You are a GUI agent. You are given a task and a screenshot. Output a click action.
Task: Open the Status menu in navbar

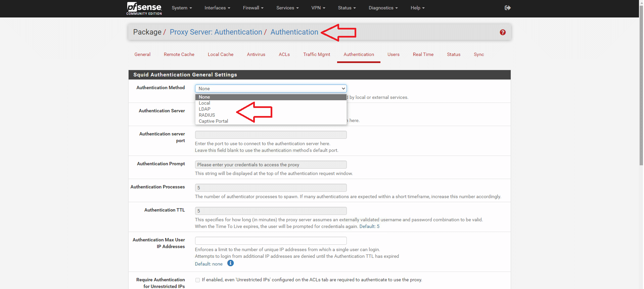347,8
